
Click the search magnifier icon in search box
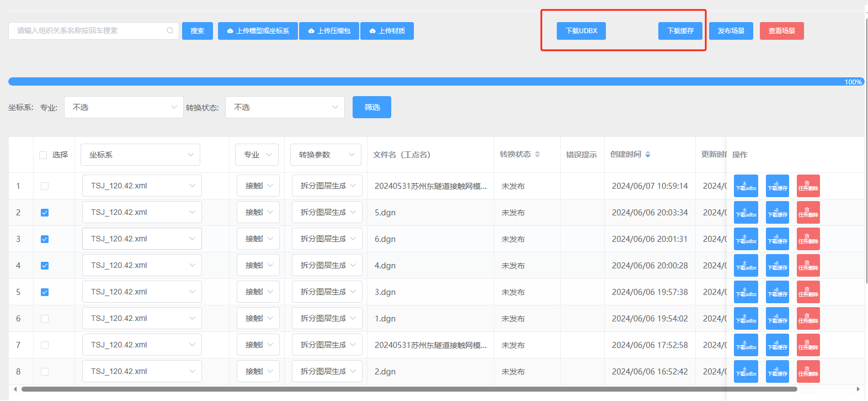click(x=170, y=31)
